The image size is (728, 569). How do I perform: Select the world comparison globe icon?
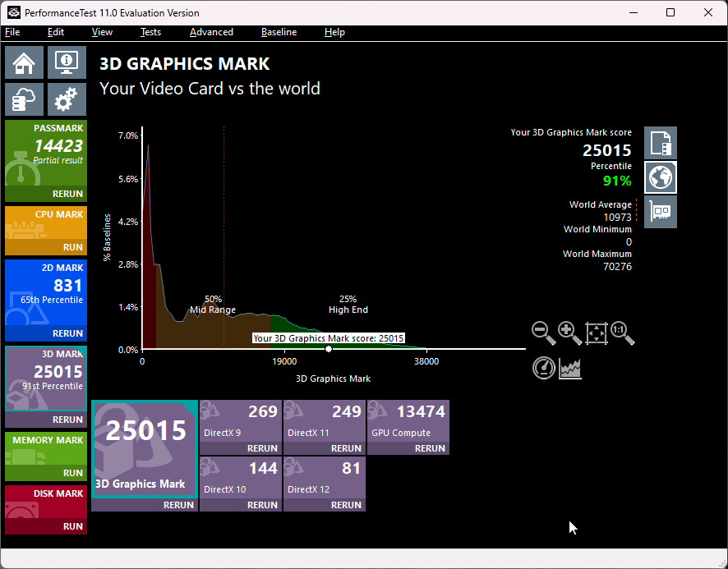pos(660,177)
